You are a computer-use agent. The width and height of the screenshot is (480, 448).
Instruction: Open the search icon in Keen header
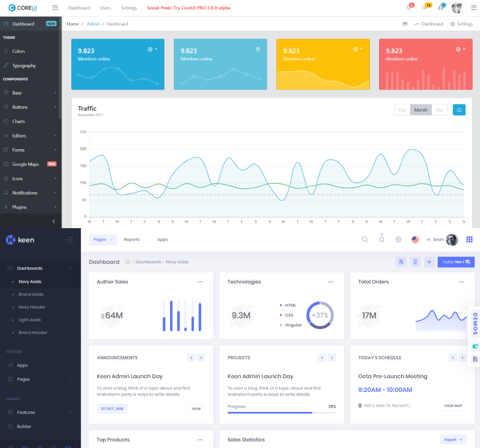[x=365, y=239]
